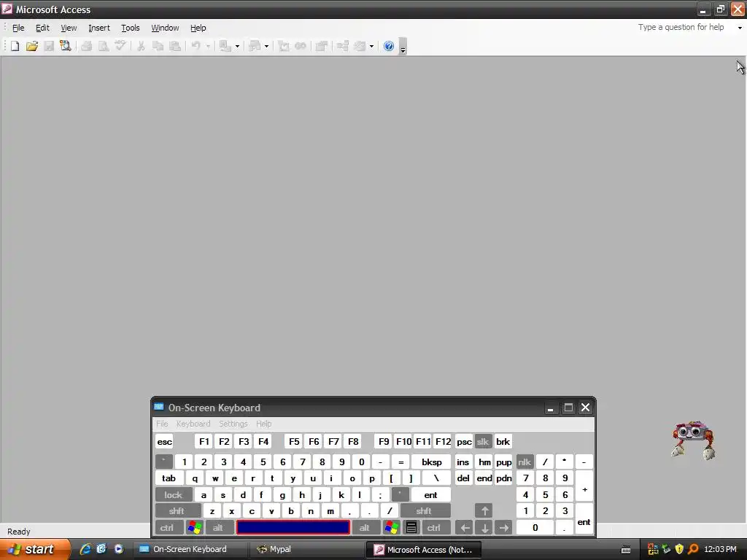The height and width of the screenshot is (560, 747).
Task: Toggle the left shft key
Action: pos(177,511)
